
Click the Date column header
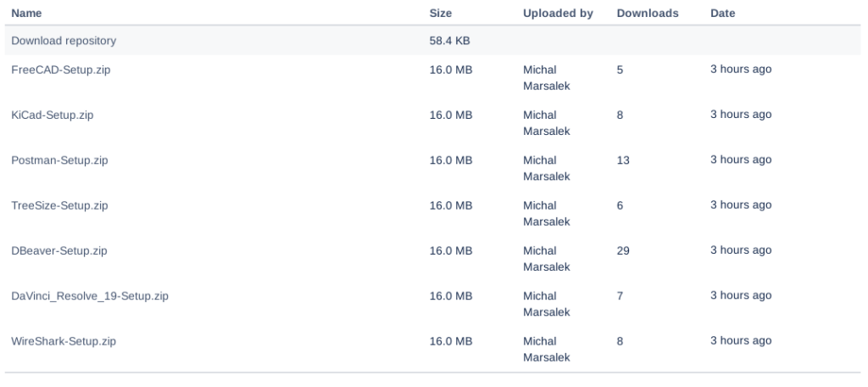[x=722, y=14]
